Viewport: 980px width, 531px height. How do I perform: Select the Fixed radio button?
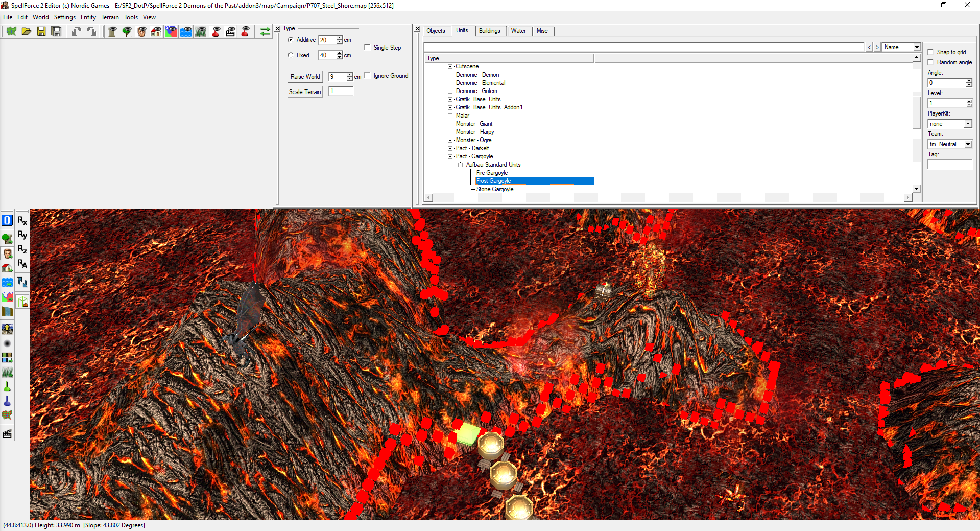291,55
